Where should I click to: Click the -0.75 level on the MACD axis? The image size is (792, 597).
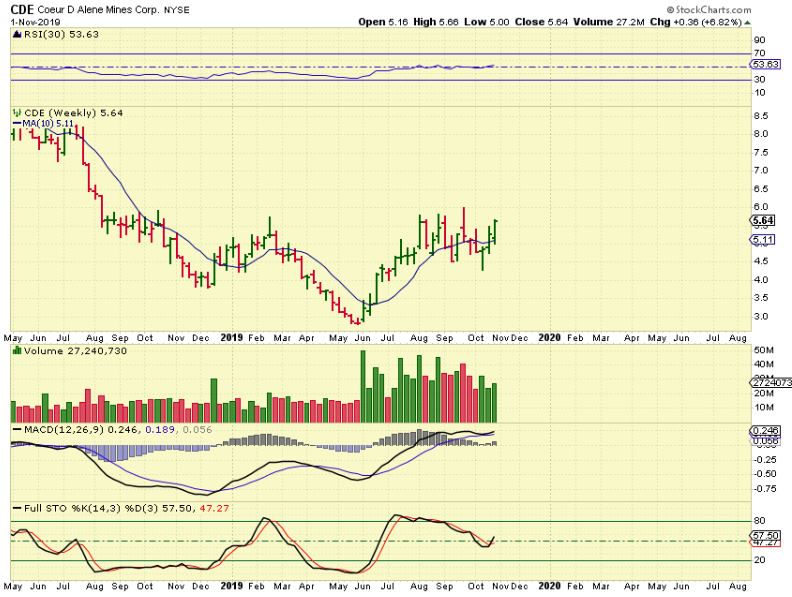click(x=765, y=489)
